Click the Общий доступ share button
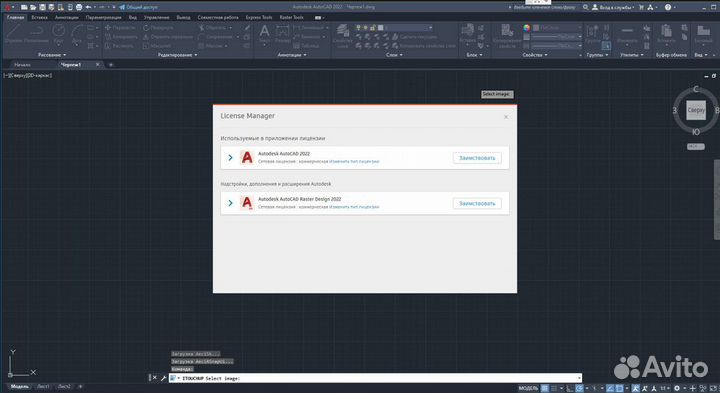This screenshot has height=393, width=720. [x=138, y=7]
